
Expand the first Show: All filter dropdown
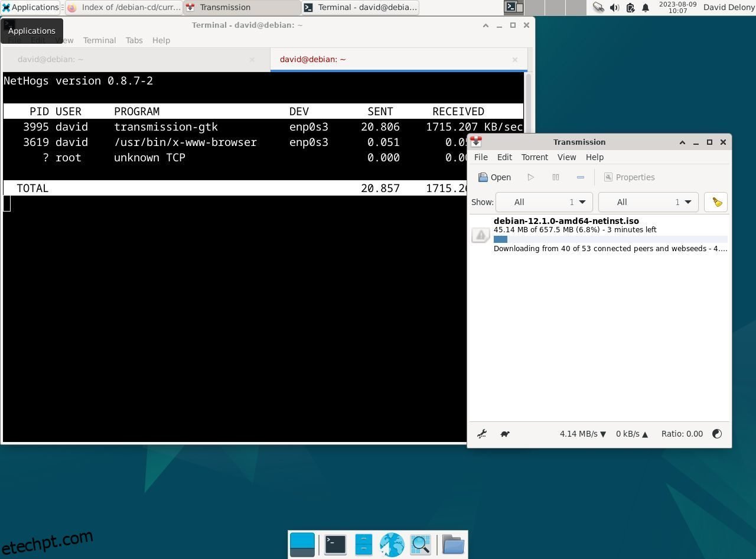(543, 201)
